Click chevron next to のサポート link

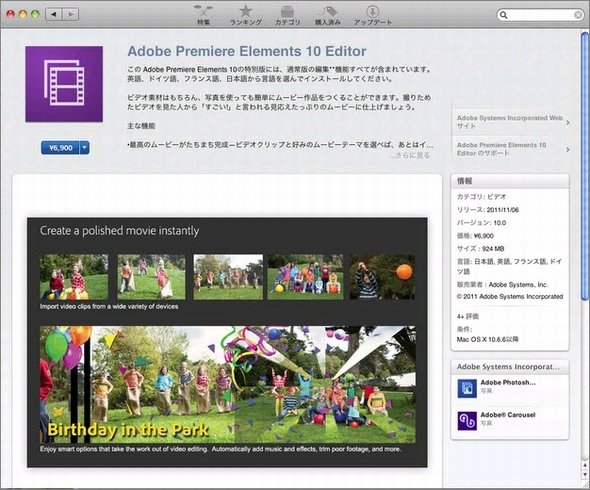(x=567, y=149)
